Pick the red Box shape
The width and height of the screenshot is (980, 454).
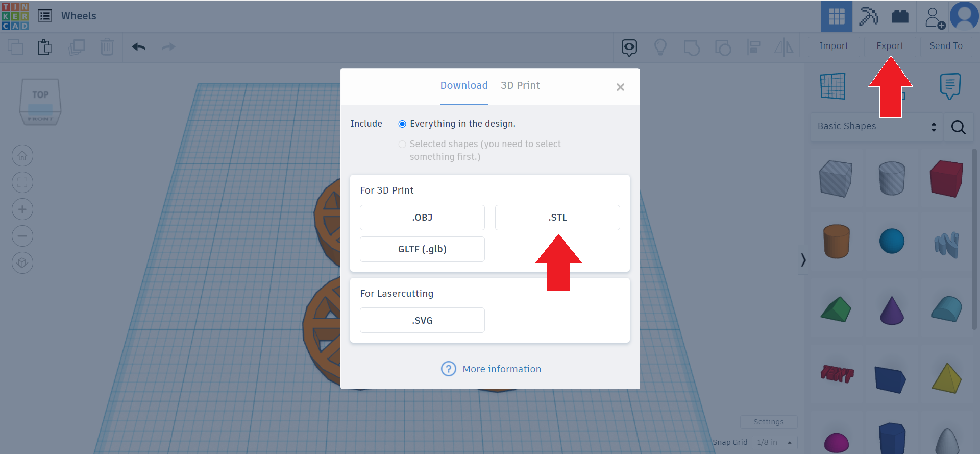[x=946, y=179]
